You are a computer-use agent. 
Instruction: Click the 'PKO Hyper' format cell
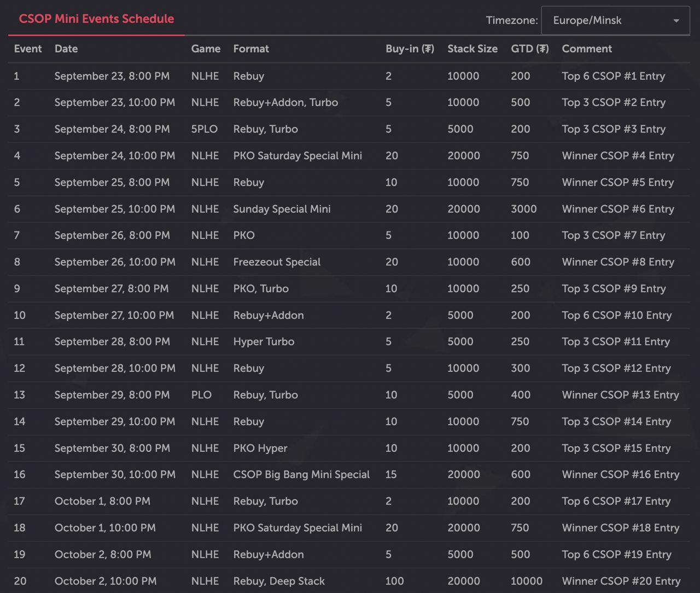(260, 448)
